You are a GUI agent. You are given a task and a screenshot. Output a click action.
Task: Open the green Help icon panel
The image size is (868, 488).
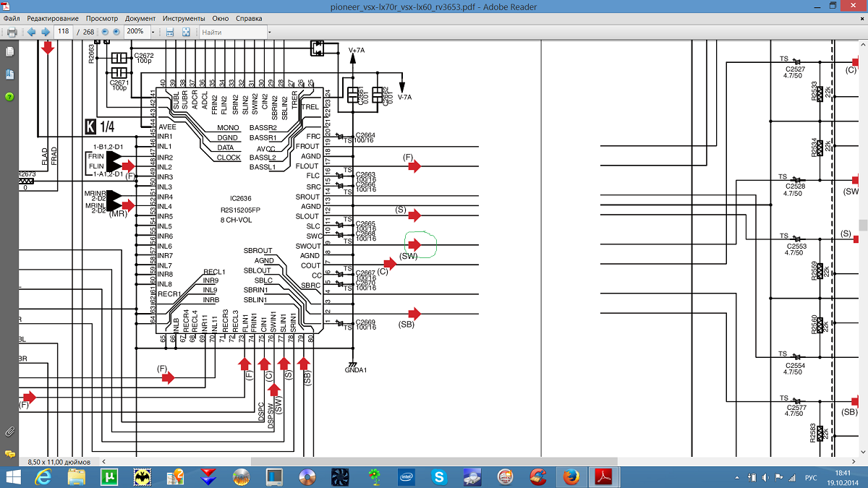10,96
